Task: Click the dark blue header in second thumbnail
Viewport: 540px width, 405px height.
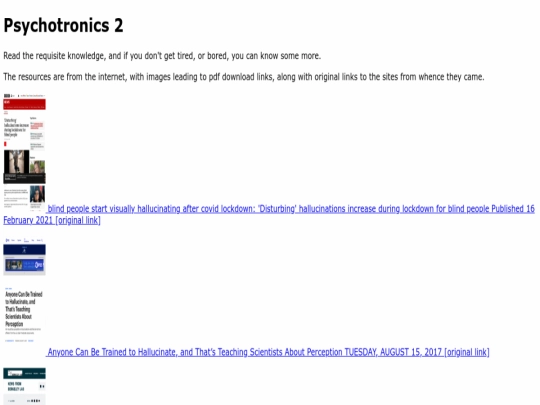Action: click(24, 250)
